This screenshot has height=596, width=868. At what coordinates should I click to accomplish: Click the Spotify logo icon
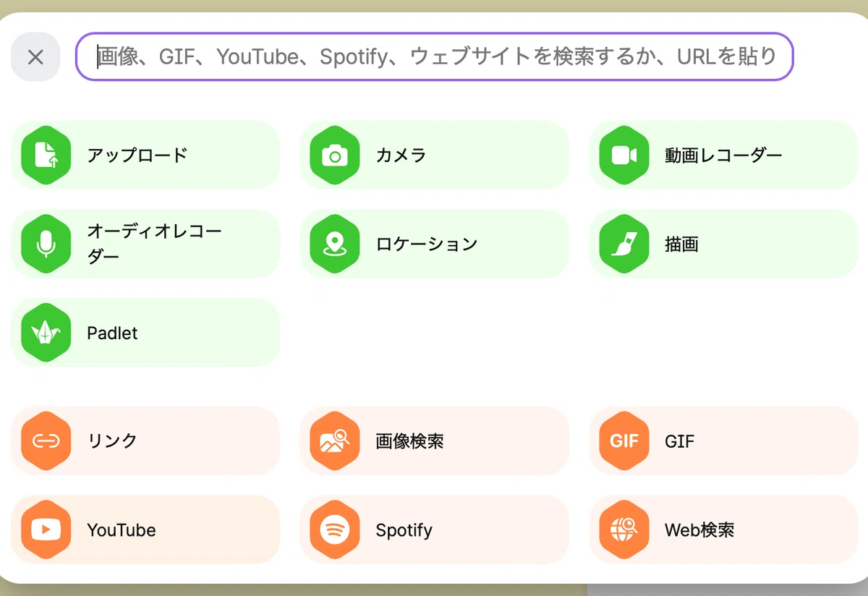(x=335, y=529)
